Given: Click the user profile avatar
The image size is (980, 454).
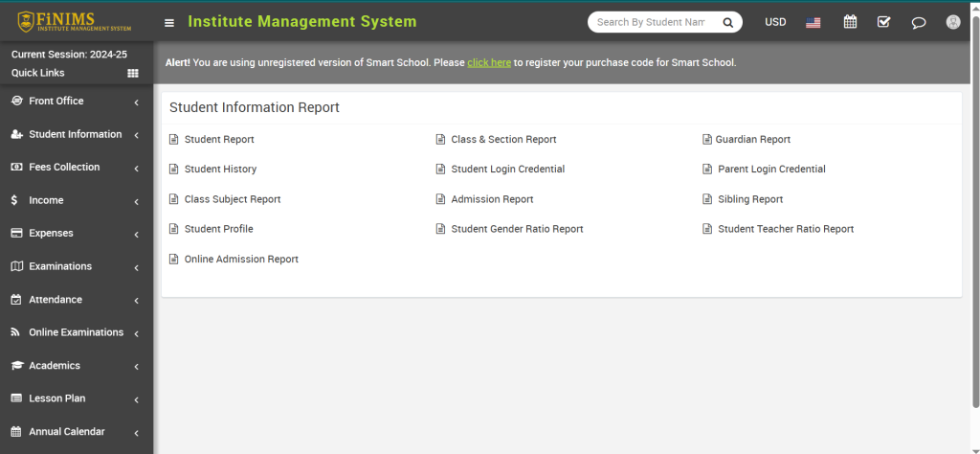Looking at the screenshot, I should point(953,22).
